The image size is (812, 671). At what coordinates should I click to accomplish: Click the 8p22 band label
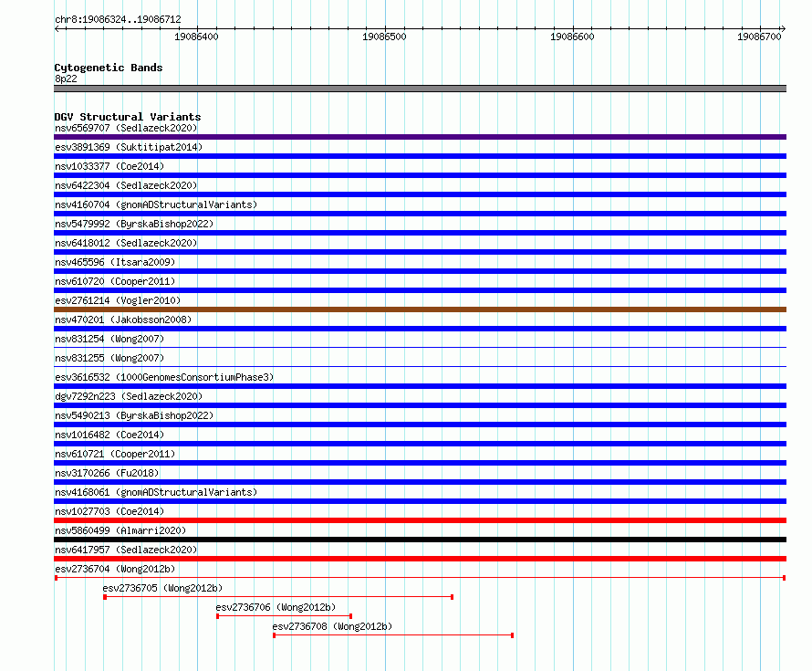point(66,79)
